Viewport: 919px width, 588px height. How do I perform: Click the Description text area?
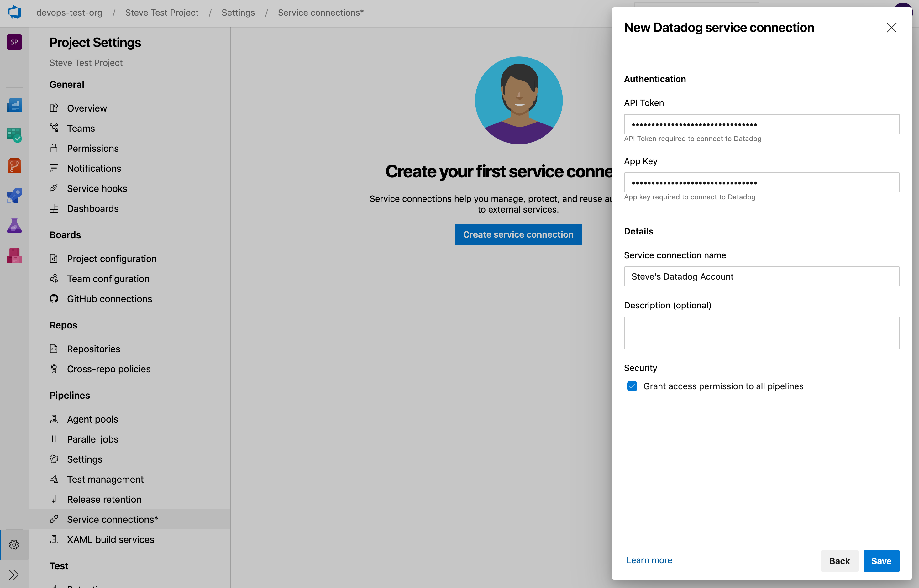click(761, 333)
